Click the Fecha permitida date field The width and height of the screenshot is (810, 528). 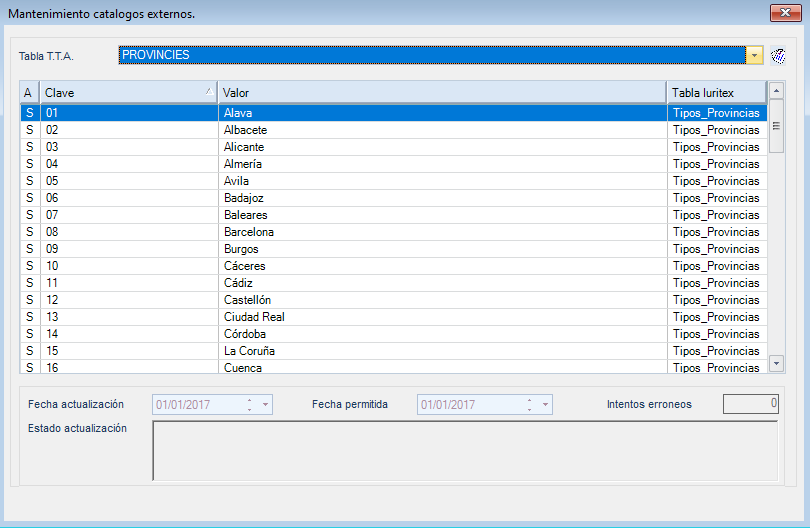pos(470,404)
